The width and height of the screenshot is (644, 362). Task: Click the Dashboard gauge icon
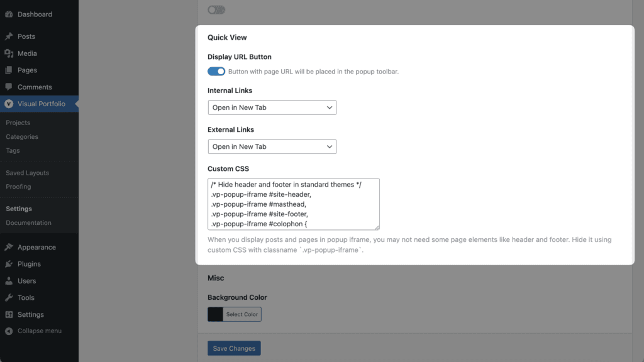(x=9, y=14)
